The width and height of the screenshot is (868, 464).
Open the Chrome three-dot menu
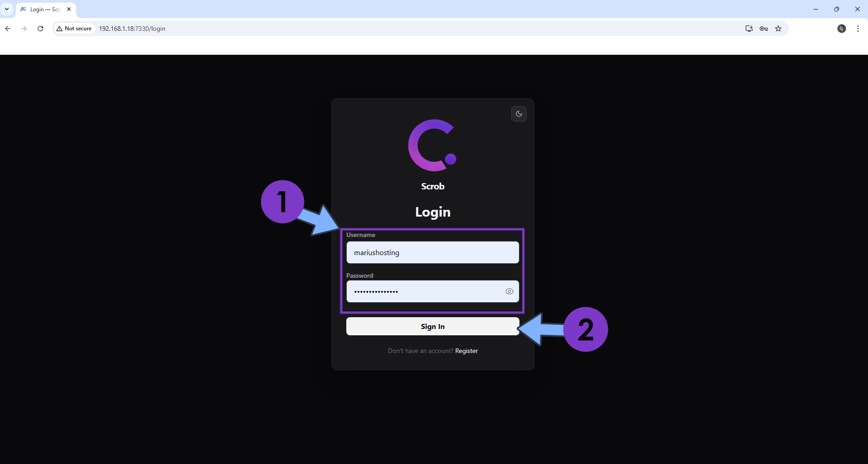click(x=858, y=29)
